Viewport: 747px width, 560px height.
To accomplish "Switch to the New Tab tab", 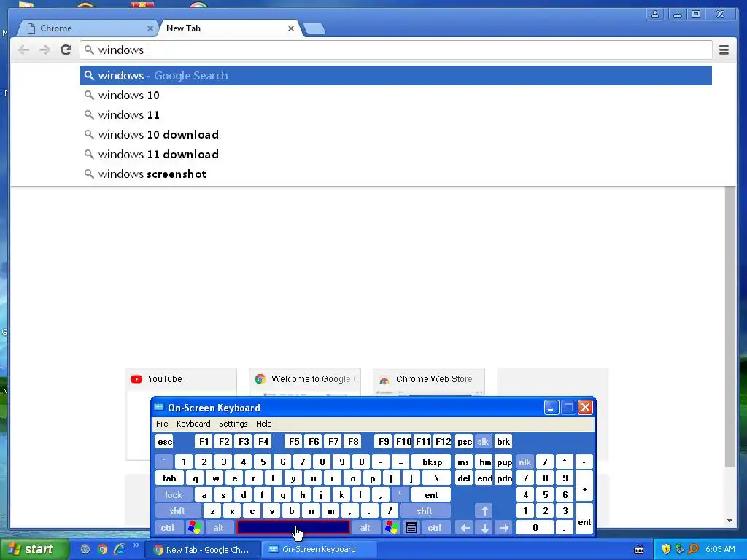I will coord(230,28).
